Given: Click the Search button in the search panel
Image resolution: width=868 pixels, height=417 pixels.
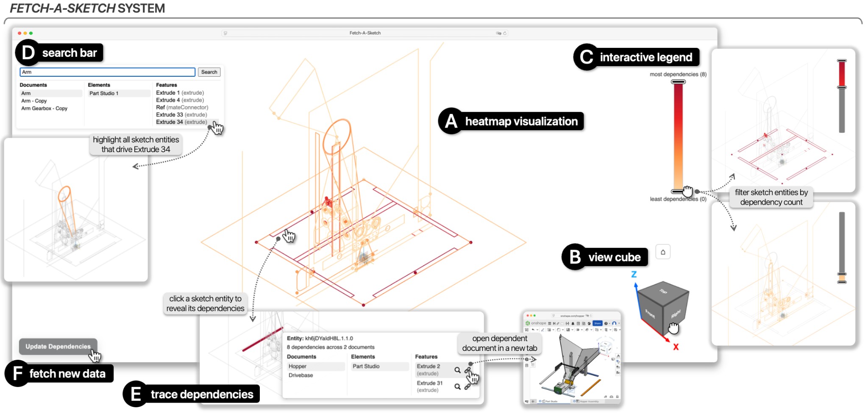Looking at the screenshot, I should click(209, 72).
